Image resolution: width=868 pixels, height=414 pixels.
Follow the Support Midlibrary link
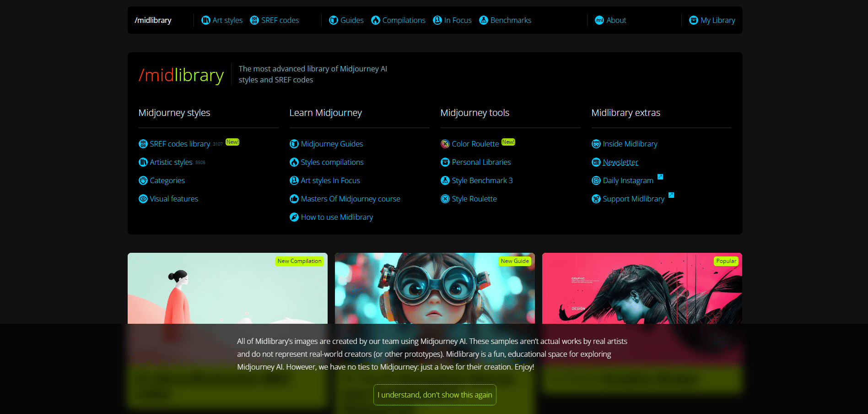coord(633,199)
